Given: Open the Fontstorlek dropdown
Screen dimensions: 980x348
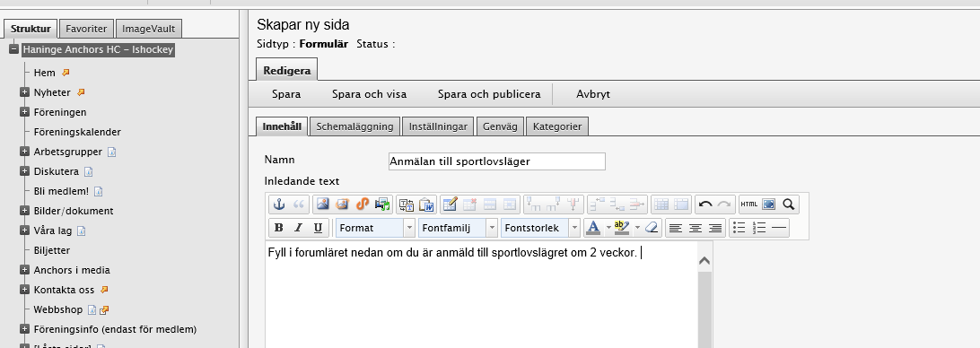Looking at the screenshot, I should pos(540,228).
